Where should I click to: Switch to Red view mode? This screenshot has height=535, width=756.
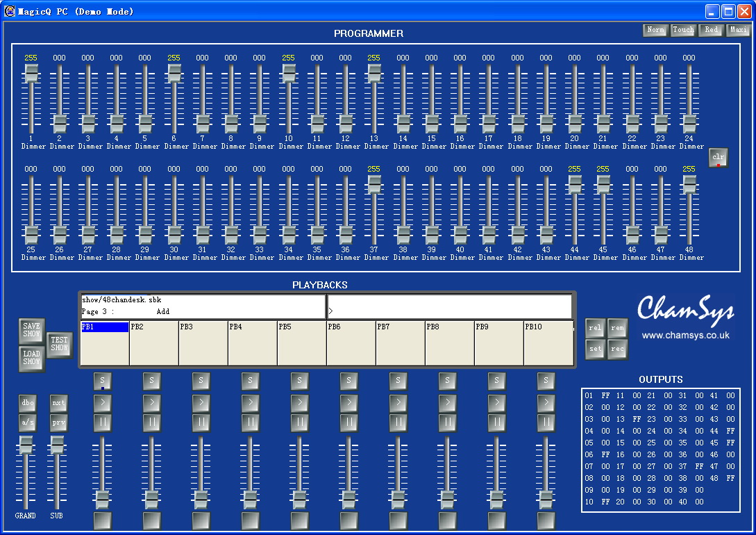pyautogui.click(x=711, y=30)
